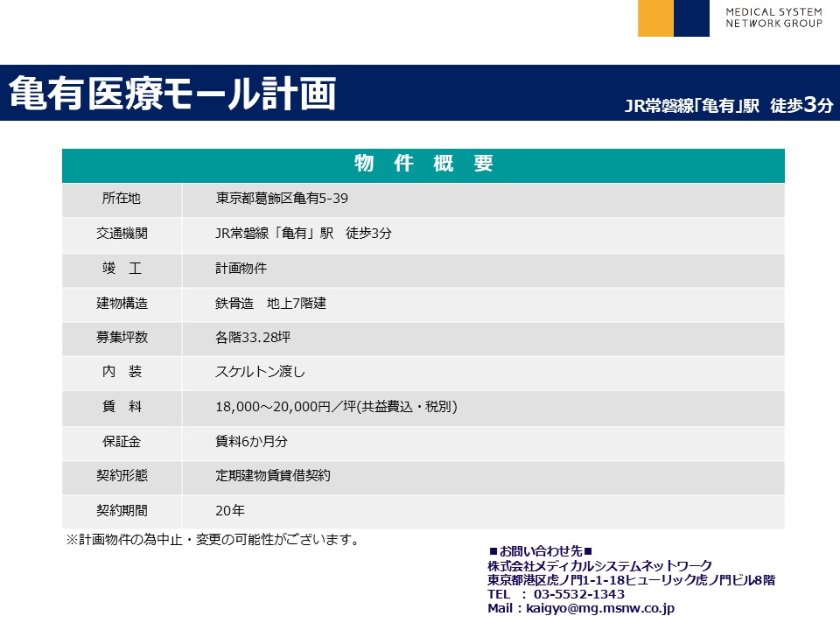
Task: Click the 20年 contract period value
Action: pyautogui.click(x=230, y=511)
